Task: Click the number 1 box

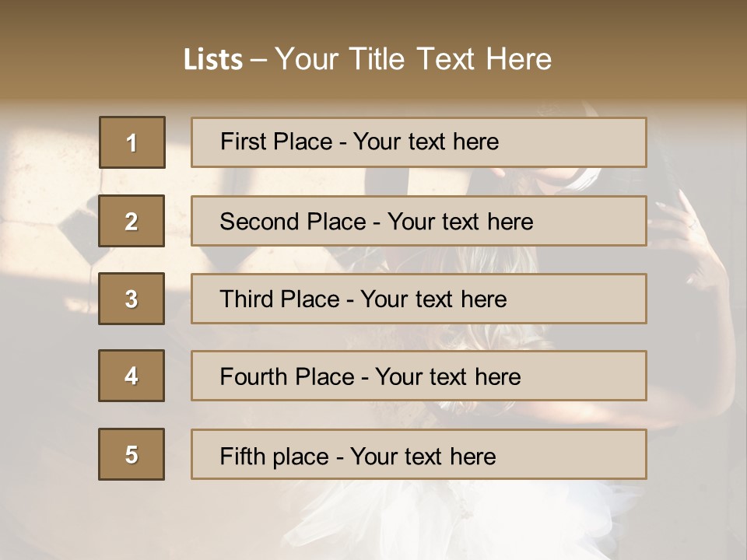Action: tap(132, 142)
